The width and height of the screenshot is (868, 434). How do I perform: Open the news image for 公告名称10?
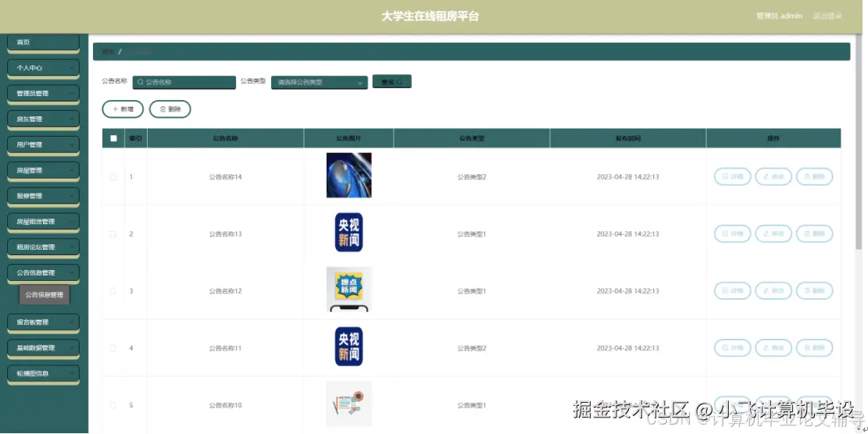click(348, 404)
